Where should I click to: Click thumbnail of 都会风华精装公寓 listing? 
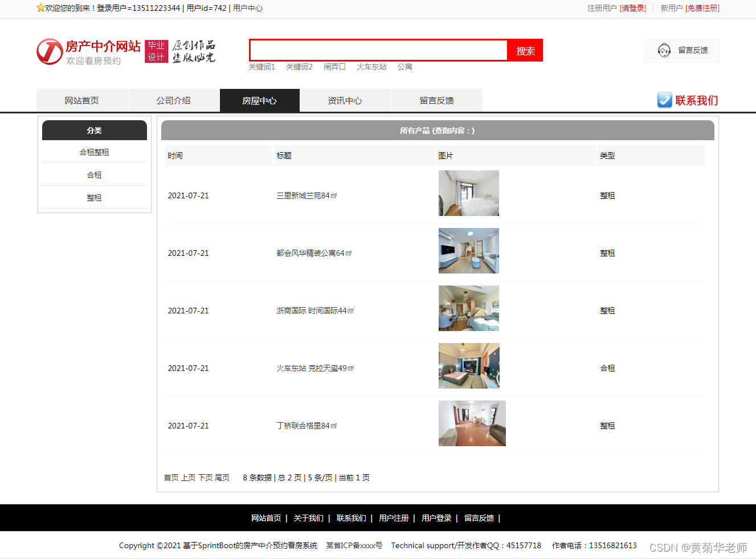coord(469,251)
